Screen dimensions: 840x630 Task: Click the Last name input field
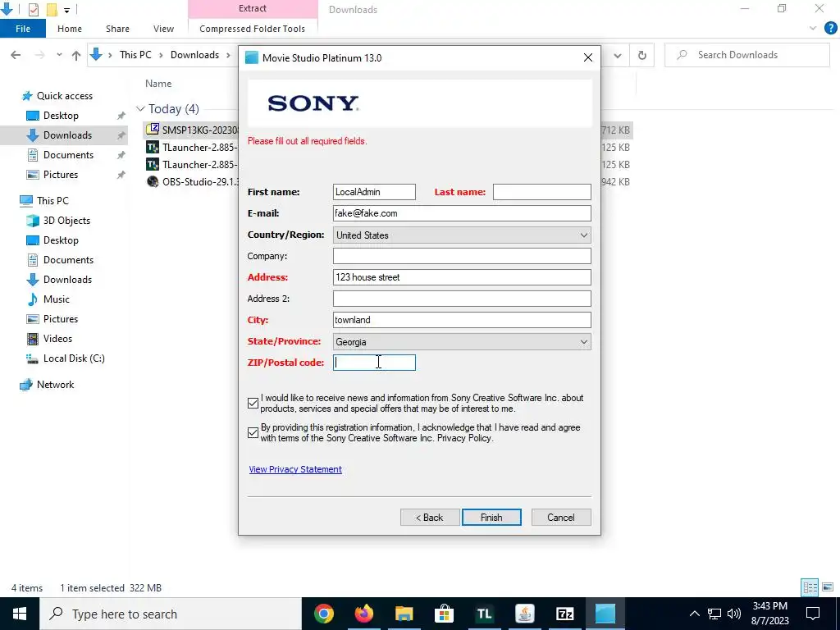[x=541, y=192]
